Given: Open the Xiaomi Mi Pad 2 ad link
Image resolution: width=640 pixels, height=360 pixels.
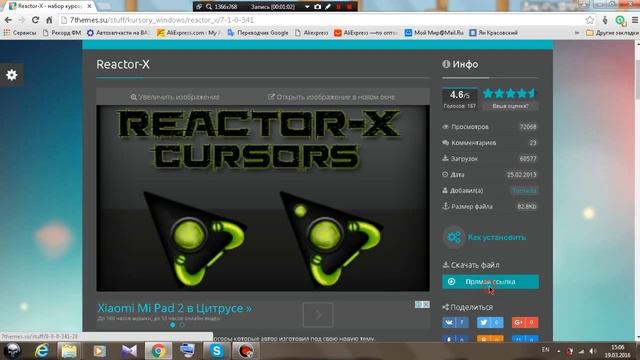Looking at the screenshot, I should pos(175,308).
